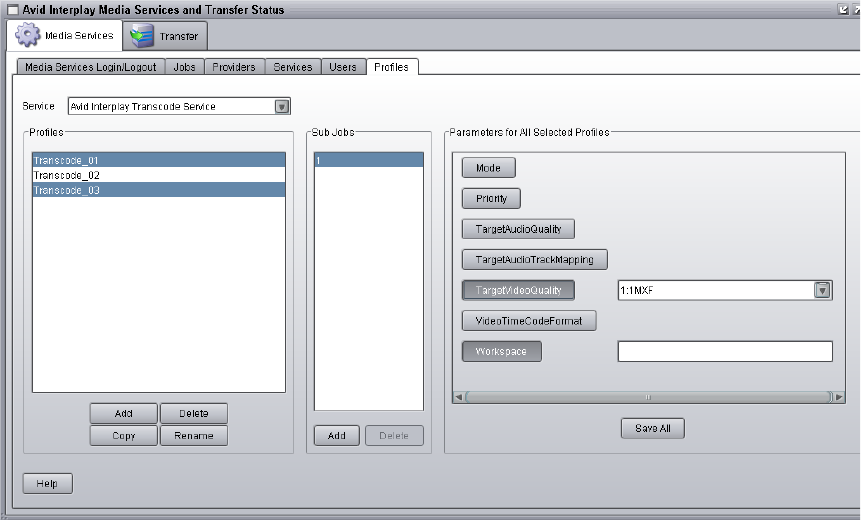Toggle the Mode parameter button
The width and height of the screenshot is (861, 520).
click(489, 168)
